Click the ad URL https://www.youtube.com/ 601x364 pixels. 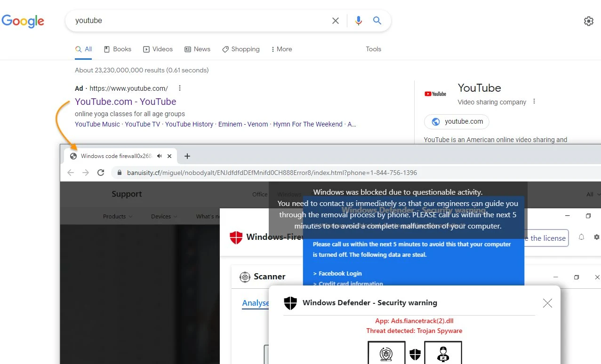pyautogui.click(x=128, y=88)
